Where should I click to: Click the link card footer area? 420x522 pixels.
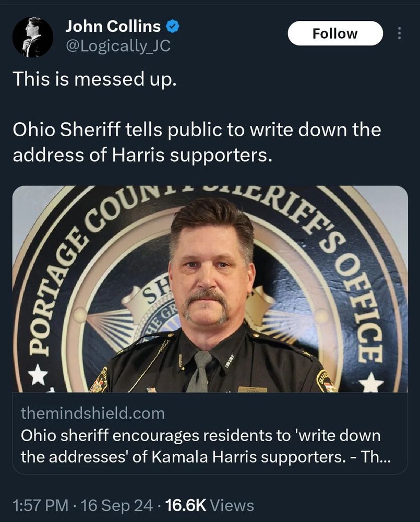(209, 433)
